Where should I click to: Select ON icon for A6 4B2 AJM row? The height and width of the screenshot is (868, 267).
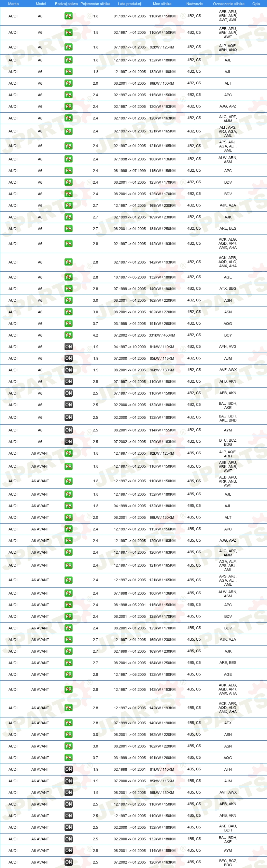(68, 358)
